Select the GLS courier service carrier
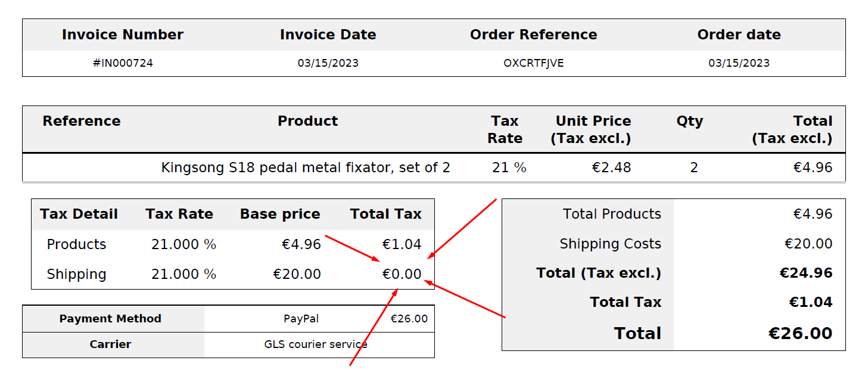Viewport: 868px width, 379px height. pos(316,344)
